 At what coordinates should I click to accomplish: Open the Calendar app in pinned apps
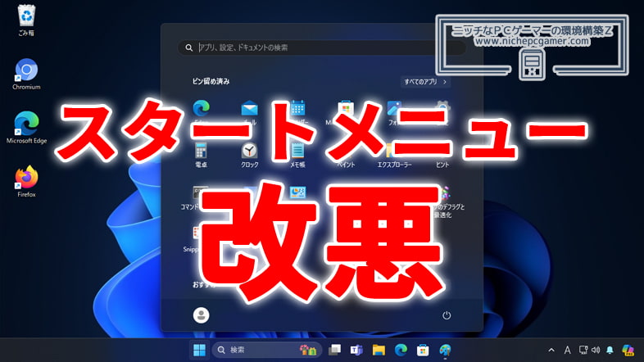click(297, 108)
